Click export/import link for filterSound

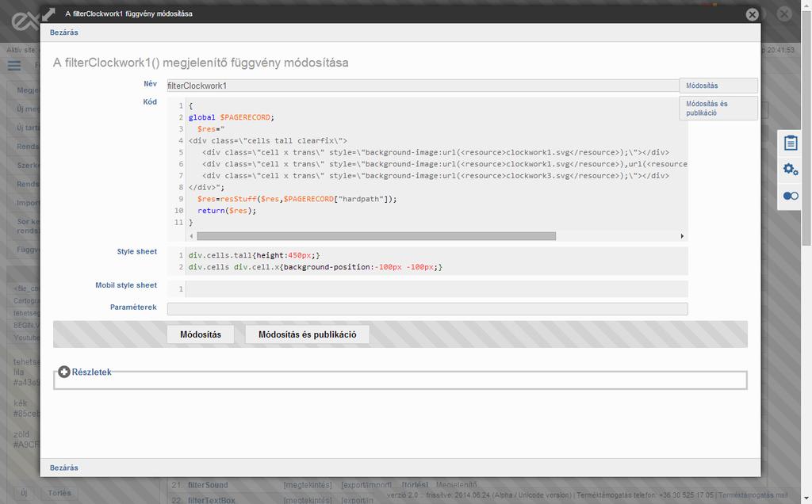click(x=366, y=485)
